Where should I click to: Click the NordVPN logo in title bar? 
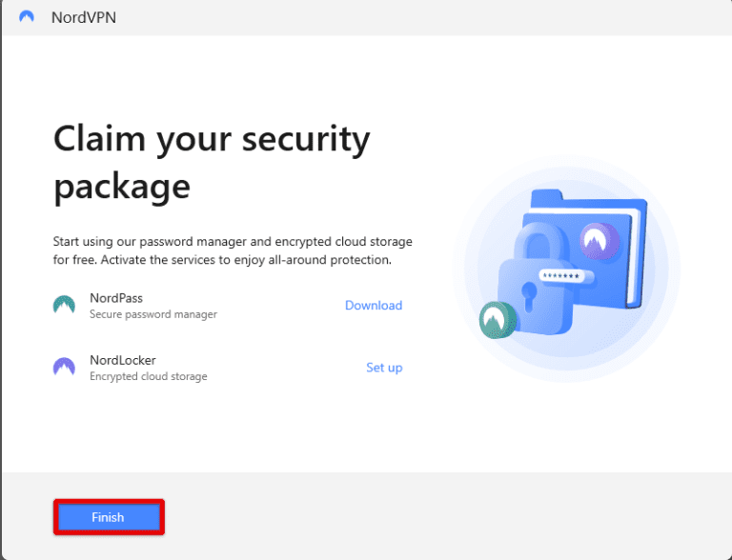coord(27,17)
